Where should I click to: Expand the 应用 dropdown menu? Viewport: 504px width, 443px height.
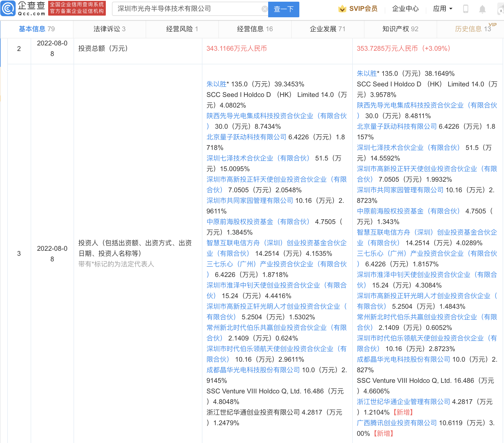[x=442, y=9]
